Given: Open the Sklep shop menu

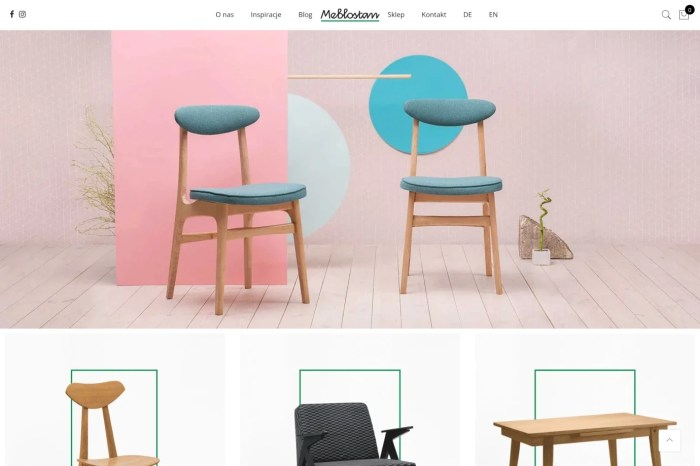Looking at the screenshot, I should [396, 15].
